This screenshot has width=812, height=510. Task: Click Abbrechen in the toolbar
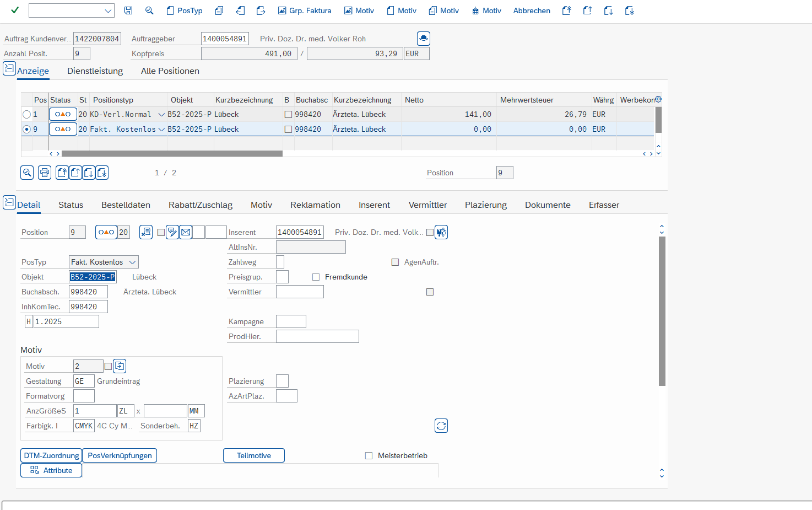[x=532, y=10]
